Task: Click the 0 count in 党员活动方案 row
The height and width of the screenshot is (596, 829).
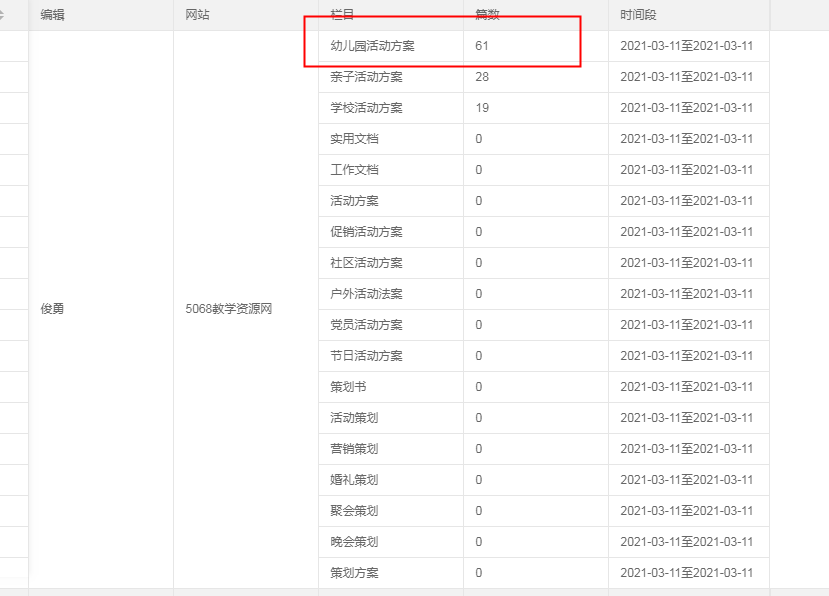Action: (478, 325)
